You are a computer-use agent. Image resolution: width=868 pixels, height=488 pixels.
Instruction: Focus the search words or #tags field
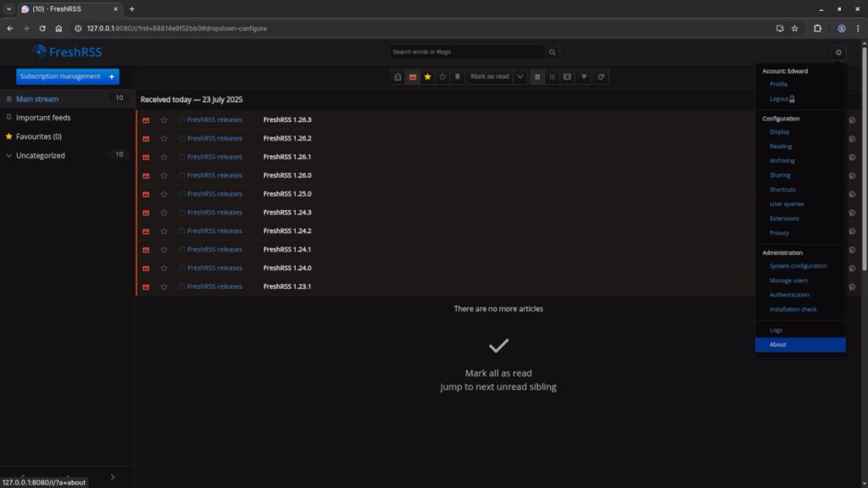[x=467, y=52]
